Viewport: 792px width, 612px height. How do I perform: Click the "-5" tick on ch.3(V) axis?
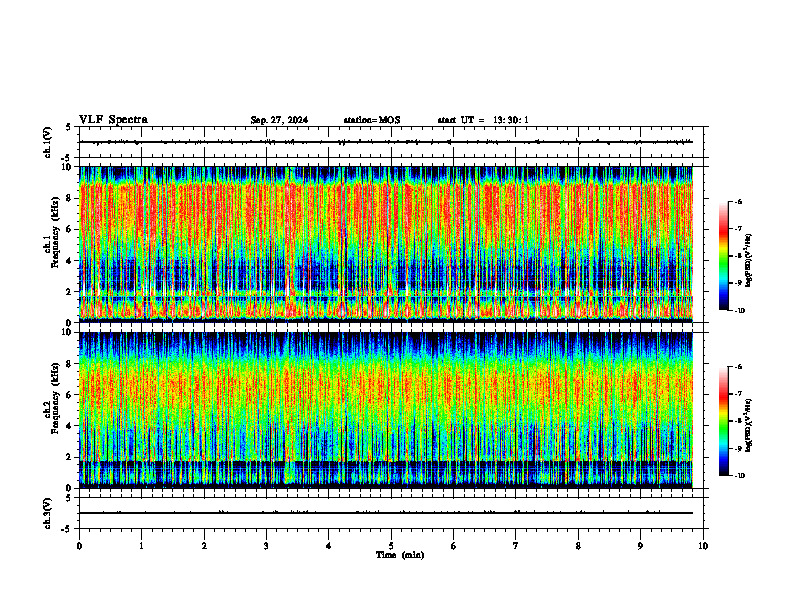66,529
